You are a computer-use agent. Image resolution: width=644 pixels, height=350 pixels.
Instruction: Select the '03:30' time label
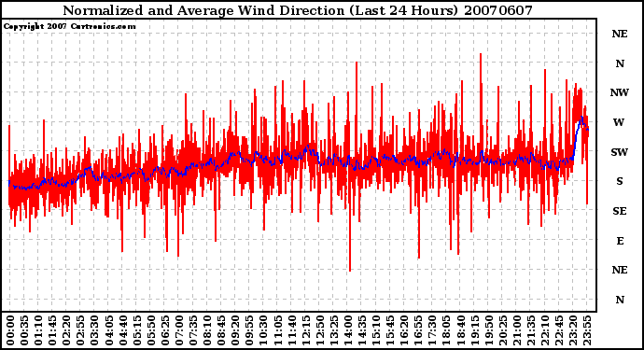coord(94,330)
